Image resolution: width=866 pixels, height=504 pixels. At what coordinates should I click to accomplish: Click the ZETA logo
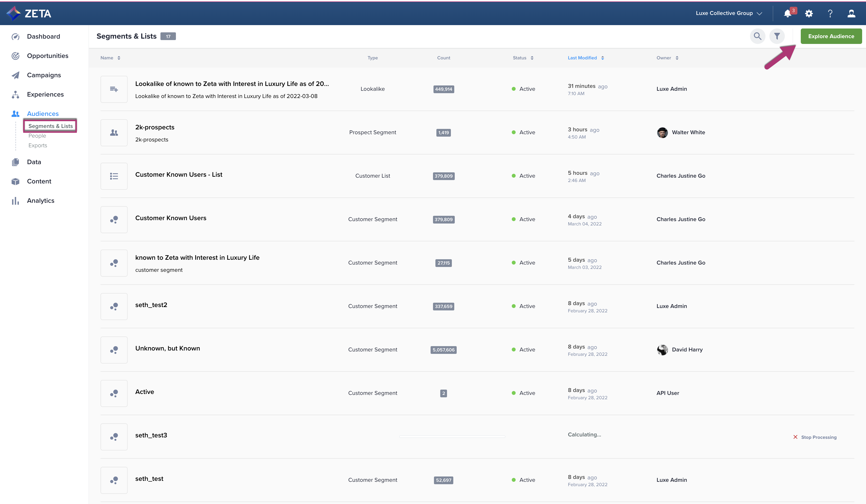coord(29,13)
